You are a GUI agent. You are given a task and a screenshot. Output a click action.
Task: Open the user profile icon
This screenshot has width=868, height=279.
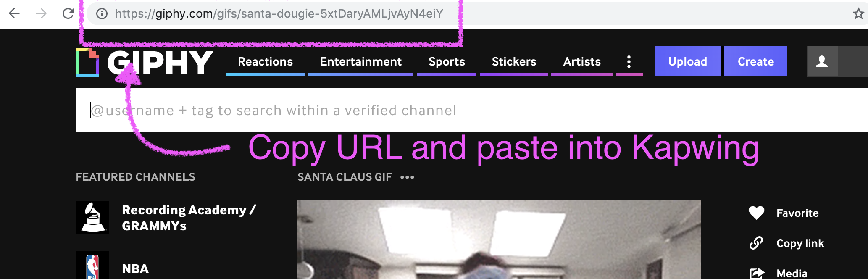coord(822,62)
